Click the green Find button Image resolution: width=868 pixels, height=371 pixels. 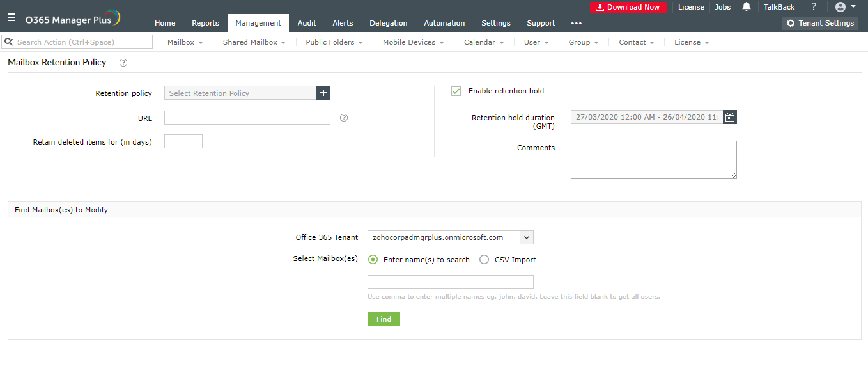384,319
